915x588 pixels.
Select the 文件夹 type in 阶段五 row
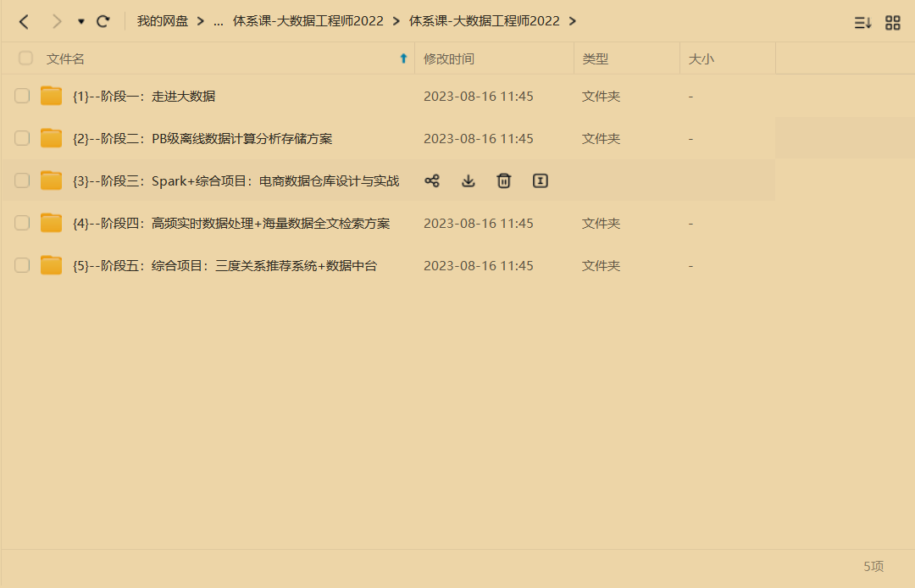(x=601, y=266)
